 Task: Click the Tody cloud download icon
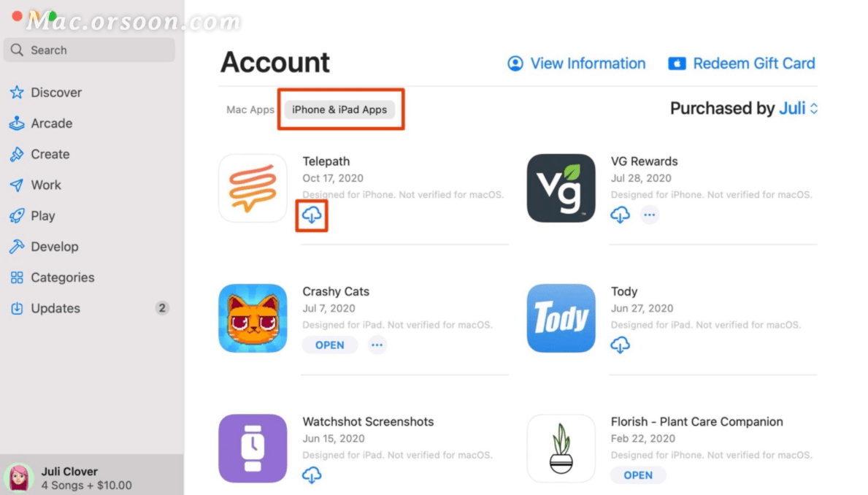pyautogui.click(x=621, y=345)
